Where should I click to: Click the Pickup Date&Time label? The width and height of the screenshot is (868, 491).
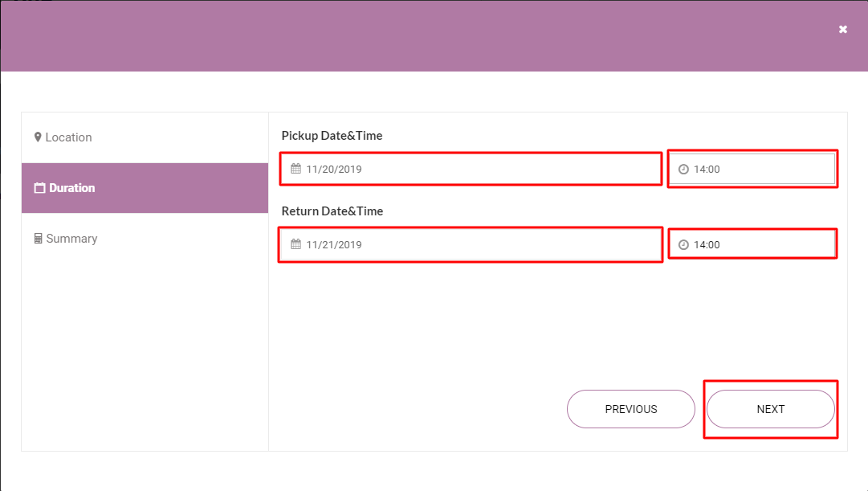(x=332, y=136)
